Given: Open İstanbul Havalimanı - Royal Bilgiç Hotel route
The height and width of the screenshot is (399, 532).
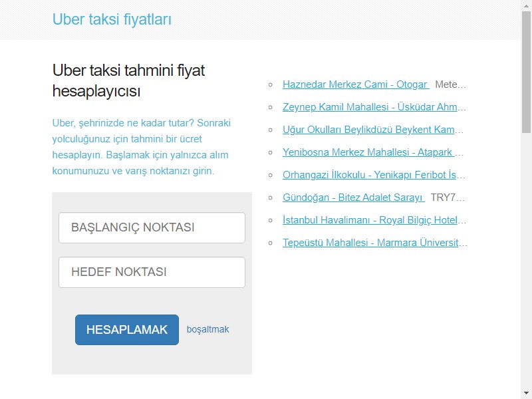Looking at the screenshot, I should (x=374, y=220).
